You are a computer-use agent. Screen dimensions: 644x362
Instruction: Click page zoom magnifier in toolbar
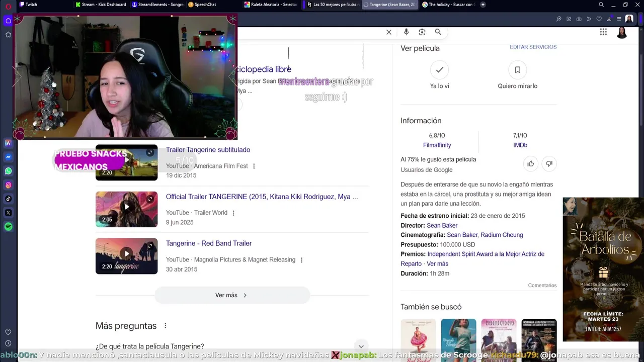click(x=558, y=19)
